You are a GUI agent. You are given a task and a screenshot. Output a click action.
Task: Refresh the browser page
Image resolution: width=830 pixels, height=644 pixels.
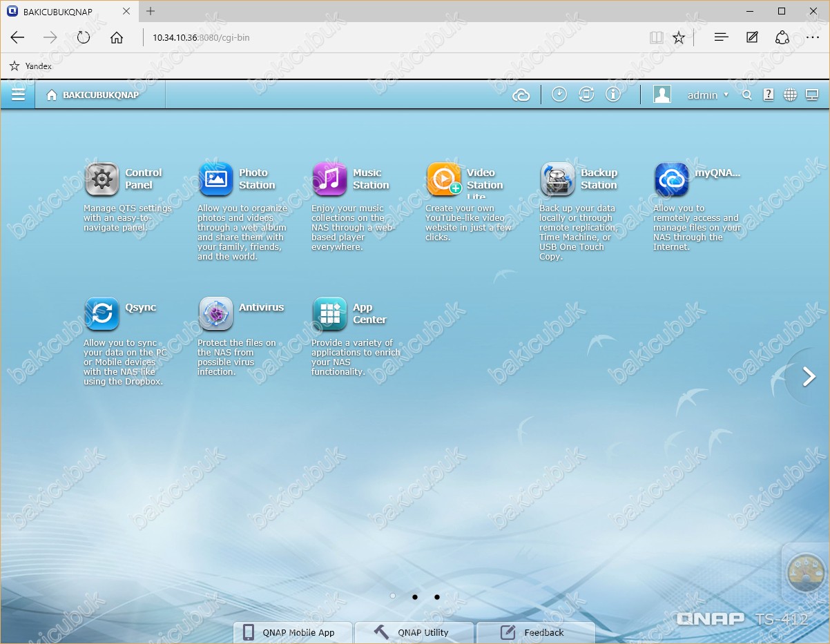pyautogui.click(x=84, y=38)
